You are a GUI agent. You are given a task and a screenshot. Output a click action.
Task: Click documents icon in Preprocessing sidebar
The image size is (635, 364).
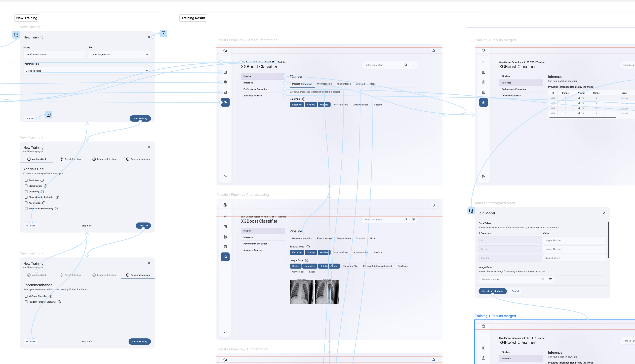click(225, 237)
